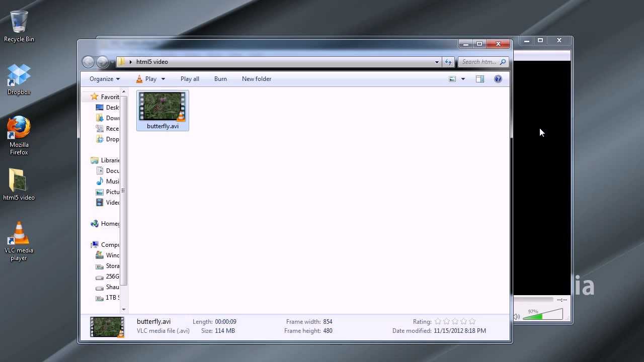The image size is (644, 362).
Task: Set rating to five stars
Action: (x=472, y=321)
